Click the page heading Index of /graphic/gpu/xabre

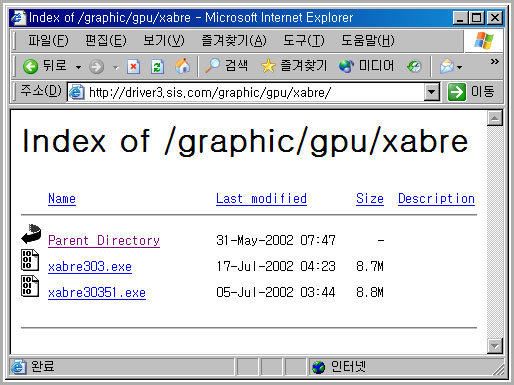245,142
